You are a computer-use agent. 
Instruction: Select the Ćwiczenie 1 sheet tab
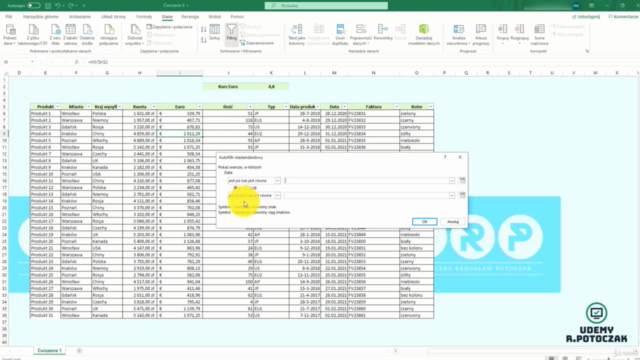click(49, 351)
